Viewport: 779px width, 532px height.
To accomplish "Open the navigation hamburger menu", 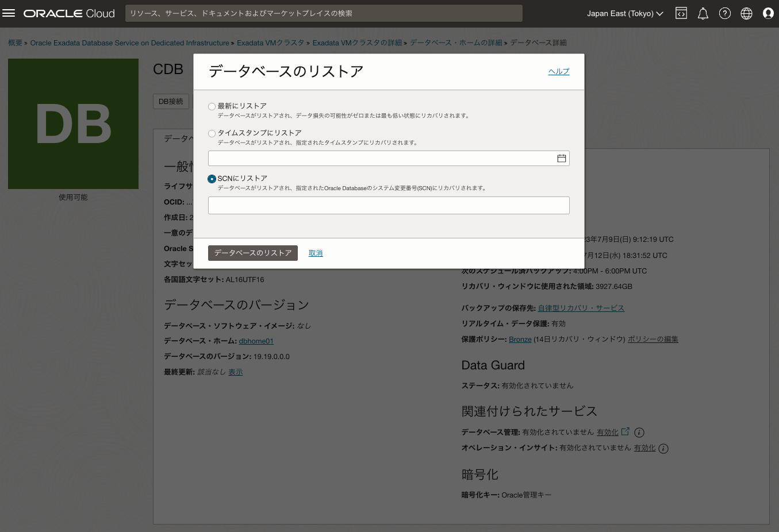I will pyautogui.click(x=9, y=13).
